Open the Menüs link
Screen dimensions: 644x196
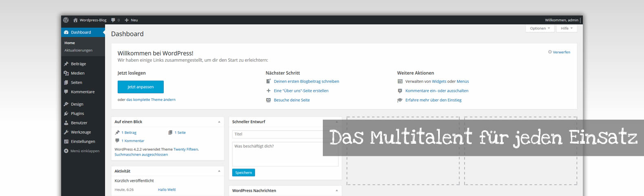(463, 81)
